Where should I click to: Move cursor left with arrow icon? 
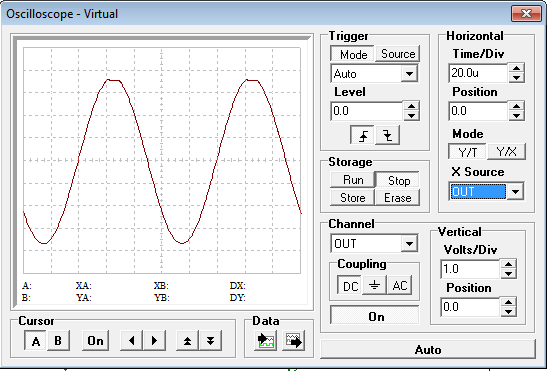132,340
